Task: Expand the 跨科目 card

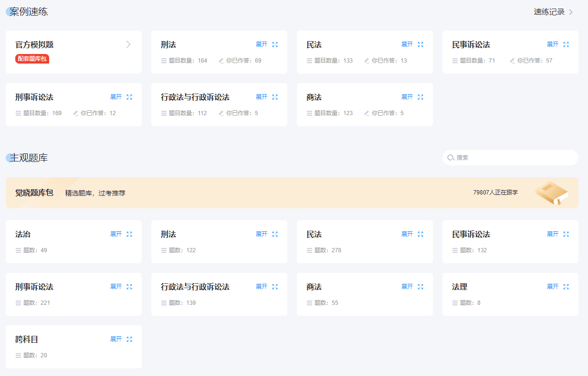Action: pyautogui.click(x=116, y=339)
